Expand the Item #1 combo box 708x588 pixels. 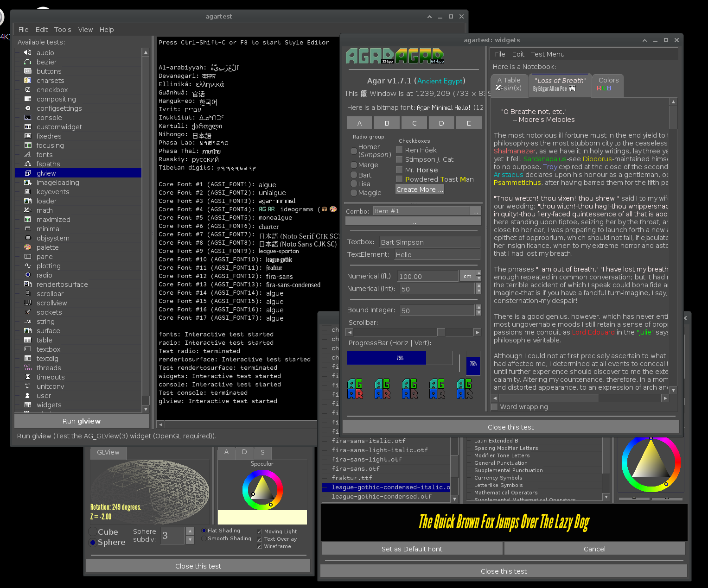pos(475,211)
